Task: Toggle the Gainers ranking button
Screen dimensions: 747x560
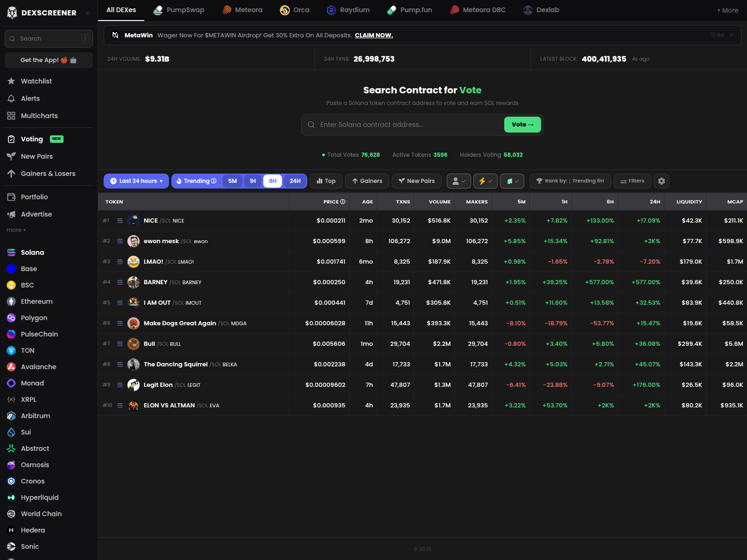Action: pos(367,181)
